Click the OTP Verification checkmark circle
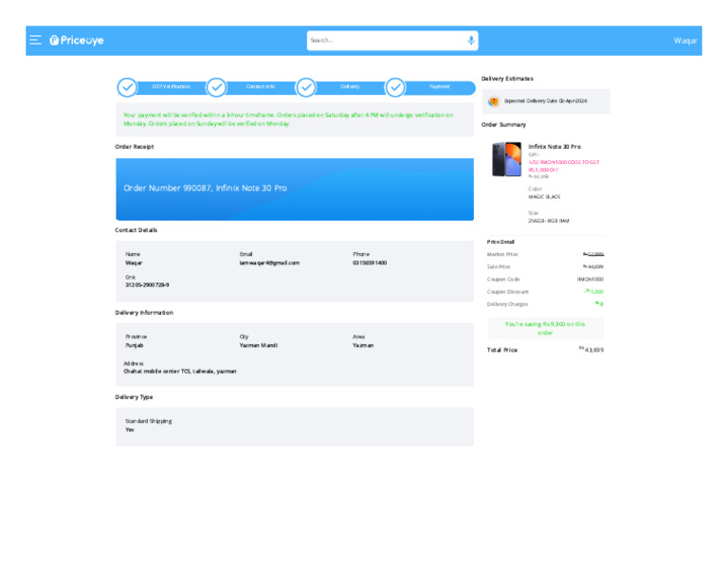The width and height of the screenshot is (728, 563). 127,87
